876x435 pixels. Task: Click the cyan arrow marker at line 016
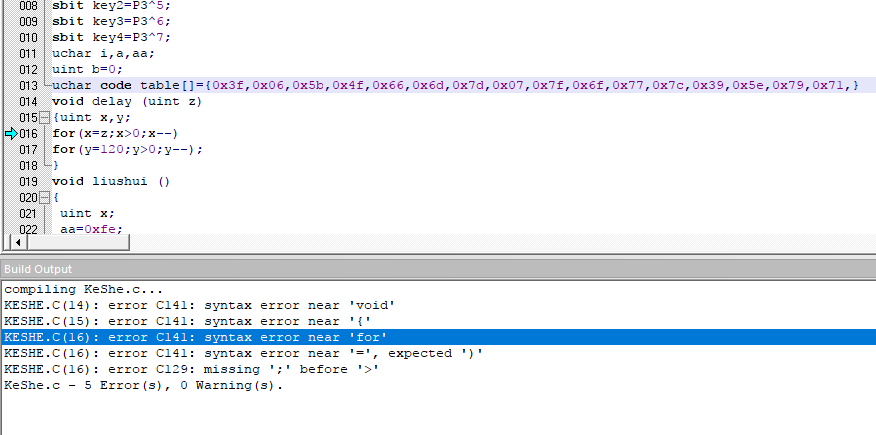11,133
